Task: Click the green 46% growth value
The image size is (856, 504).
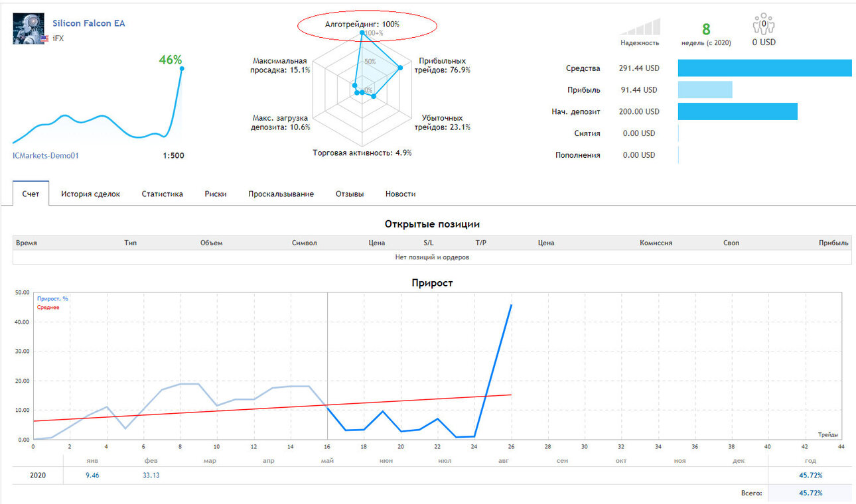Action: (171, 60)
